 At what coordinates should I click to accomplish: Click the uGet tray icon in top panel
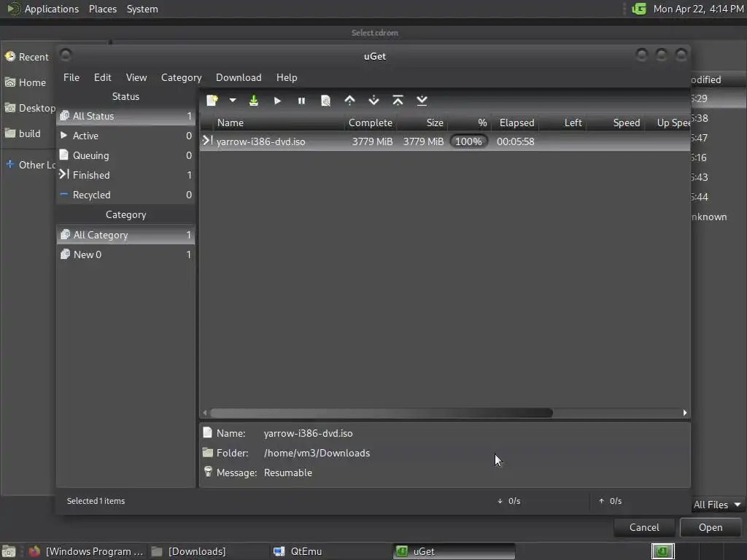(639, 9)
